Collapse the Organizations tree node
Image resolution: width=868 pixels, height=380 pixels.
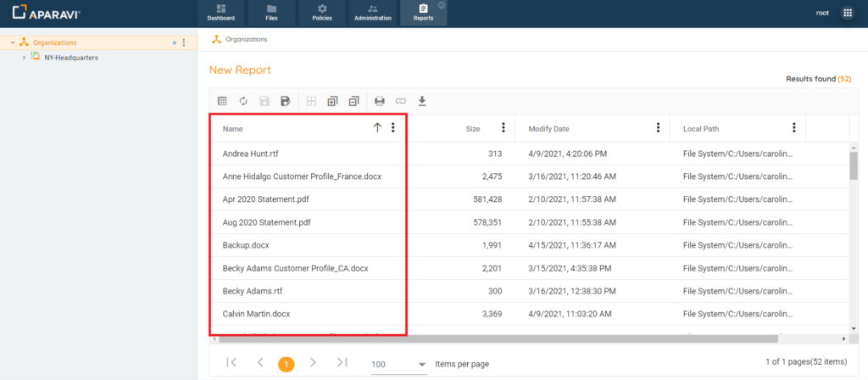12,42
